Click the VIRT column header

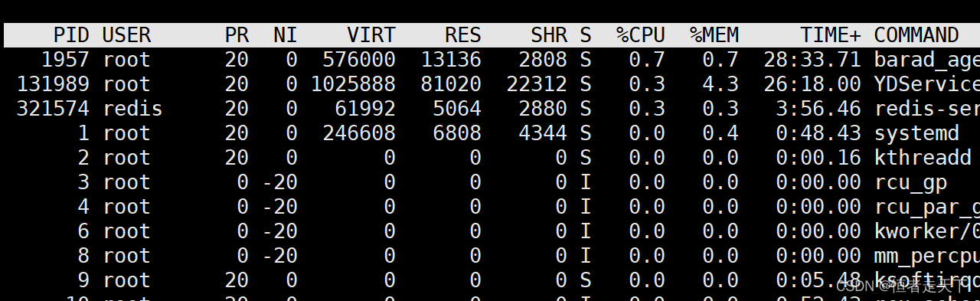coord(371,35)
